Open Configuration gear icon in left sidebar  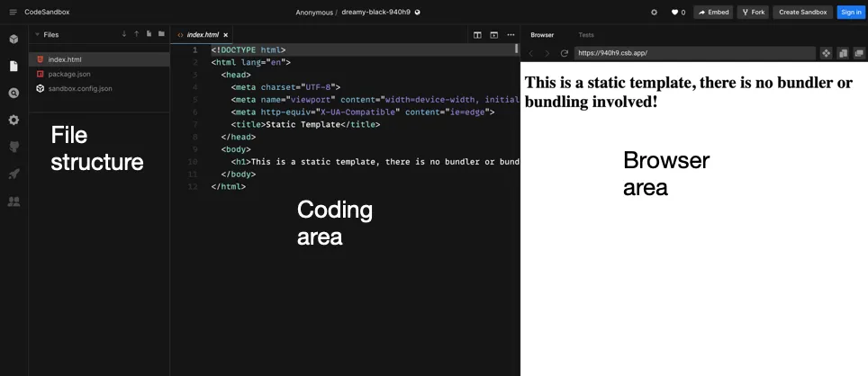pyautogui.click(x=14, y=120)
